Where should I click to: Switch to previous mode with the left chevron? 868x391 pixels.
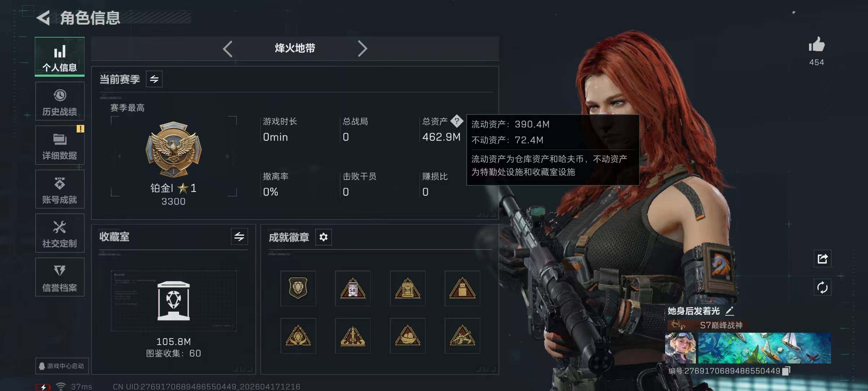click(x=227, y=49)
